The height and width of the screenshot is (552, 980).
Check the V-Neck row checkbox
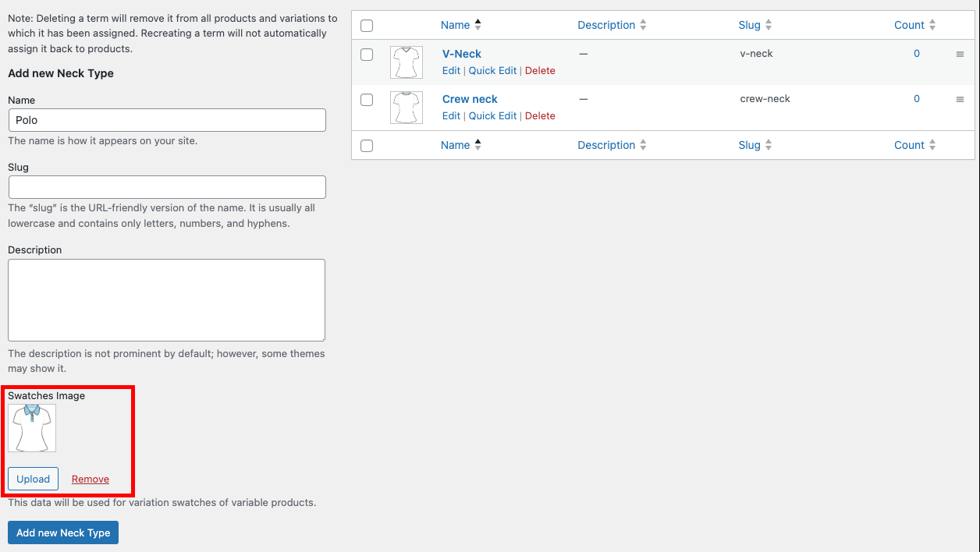point(367,55)
